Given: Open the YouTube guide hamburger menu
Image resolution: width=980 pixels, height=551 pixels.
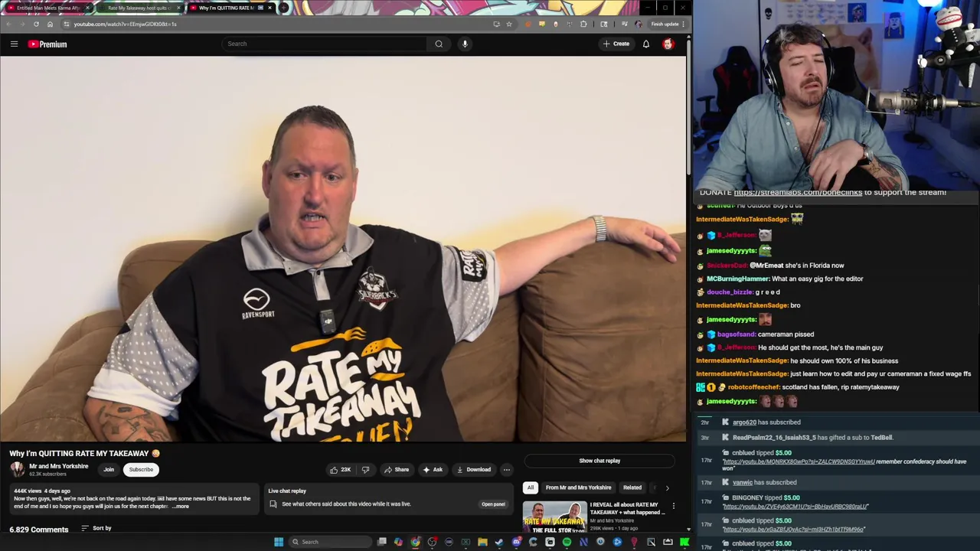Looking at the screenshot, I should (14, 44).
